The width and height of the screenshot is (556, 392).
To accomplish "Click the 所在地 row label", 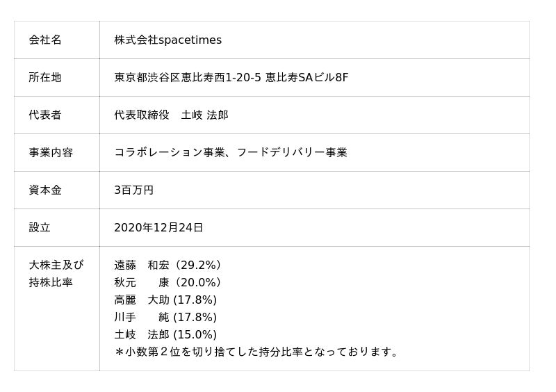I will tap(45, 78).
